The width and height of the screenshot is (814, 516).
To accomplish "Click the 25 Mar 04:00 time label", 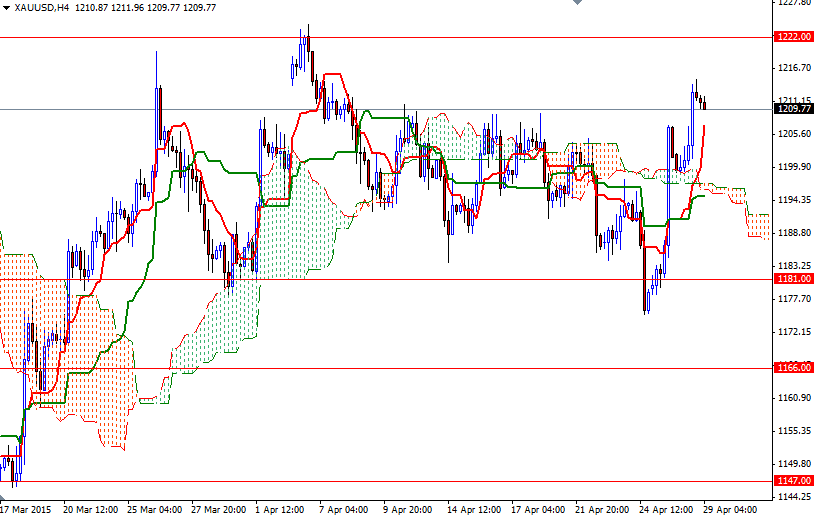I will (152, 508).
